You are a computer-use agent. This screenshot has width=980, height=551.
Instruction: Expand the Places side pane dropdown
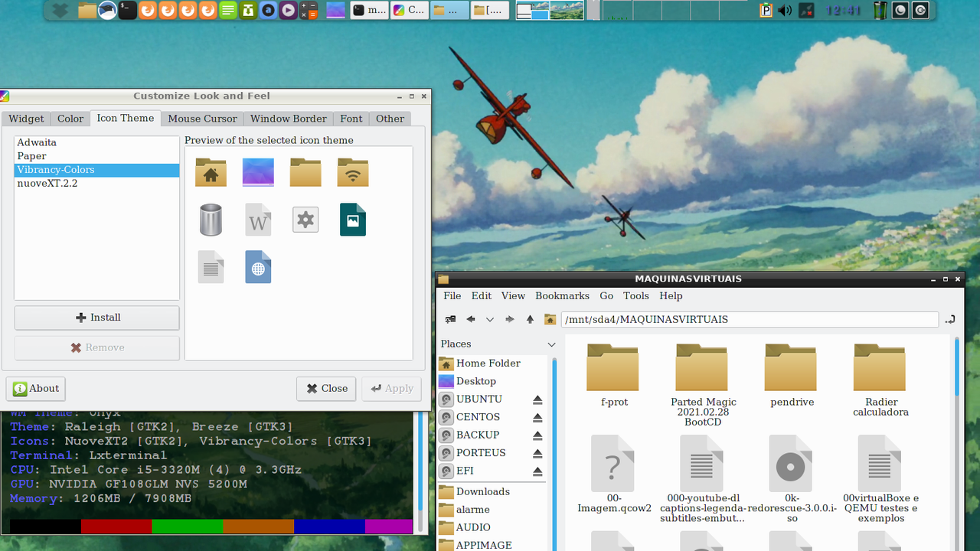click(x=551, y=344)
